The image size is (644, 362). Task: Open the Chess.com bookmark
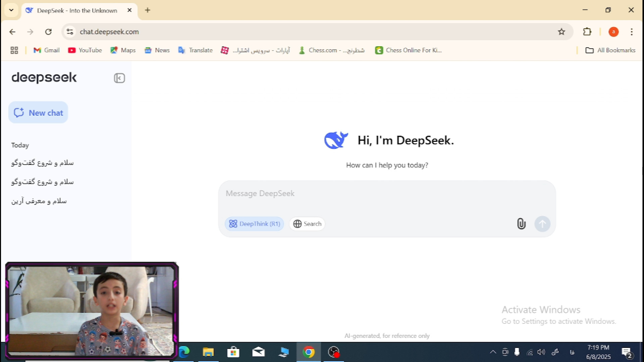click(332, 50)
